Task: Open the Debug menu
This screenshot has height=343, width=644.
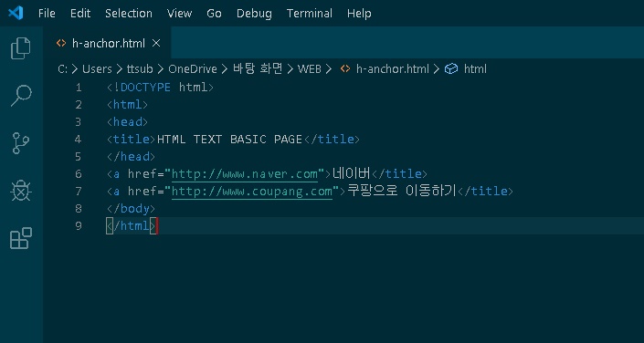Action: coord(254,14)
